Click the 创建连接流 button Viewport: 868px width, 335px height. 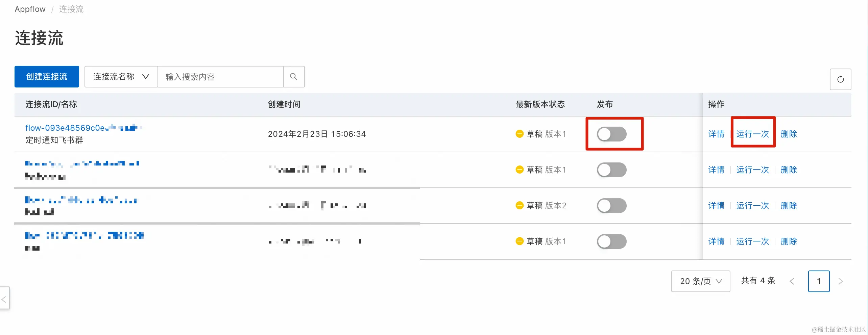[x=47, y=77]
